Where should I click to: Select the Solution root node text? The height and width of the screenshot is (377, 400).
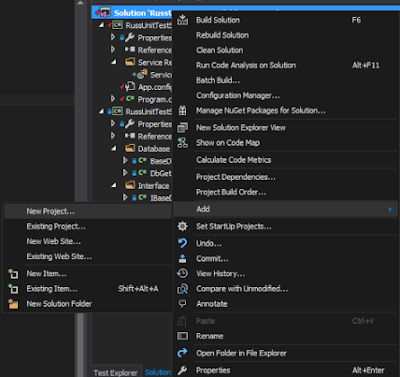click(143, 13)
